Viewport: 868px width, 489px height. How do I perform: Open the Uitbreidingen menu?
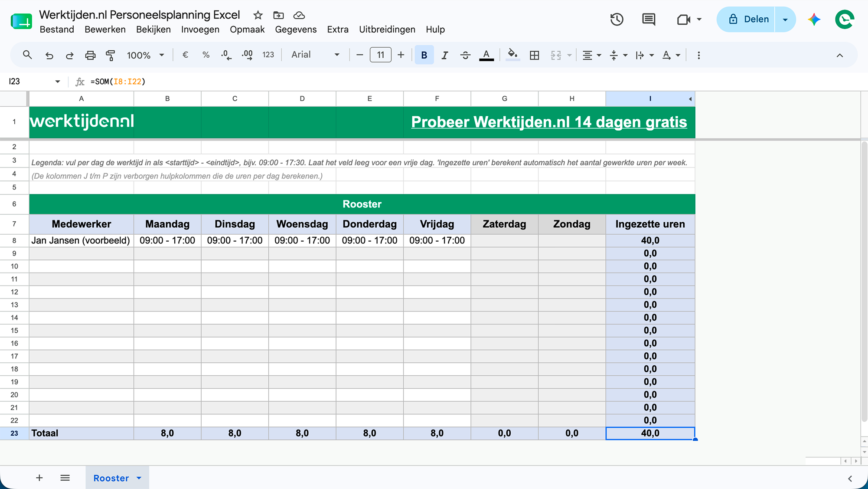[x=387, y=30]
